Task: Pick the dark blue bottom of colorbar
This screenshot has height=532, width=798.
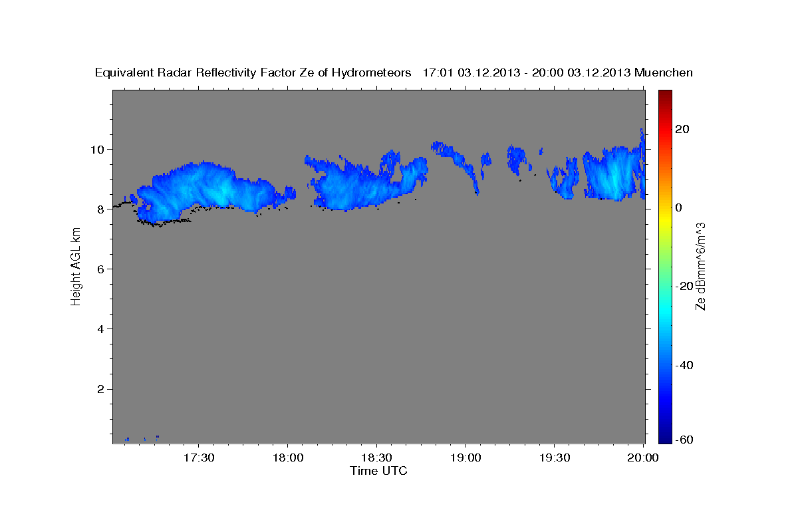Action: point(666,438)
